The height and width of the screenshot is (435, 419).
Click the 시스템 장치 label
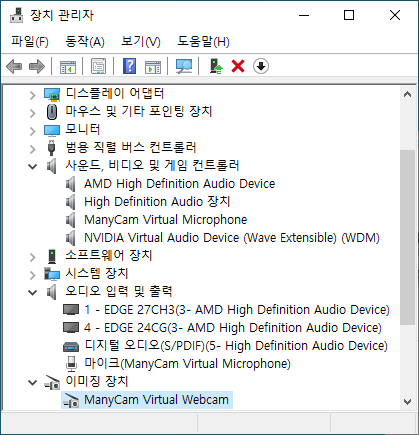(x=97, y=274)
